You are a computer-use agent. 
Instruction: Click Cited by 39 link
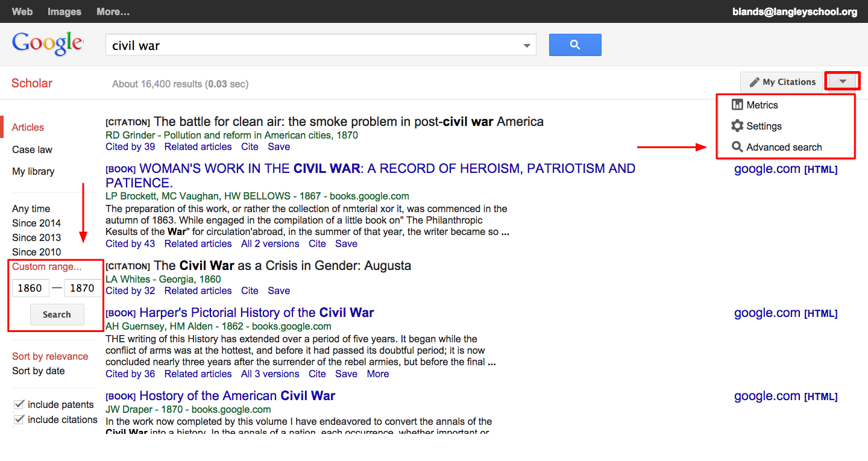pos(130,146)
